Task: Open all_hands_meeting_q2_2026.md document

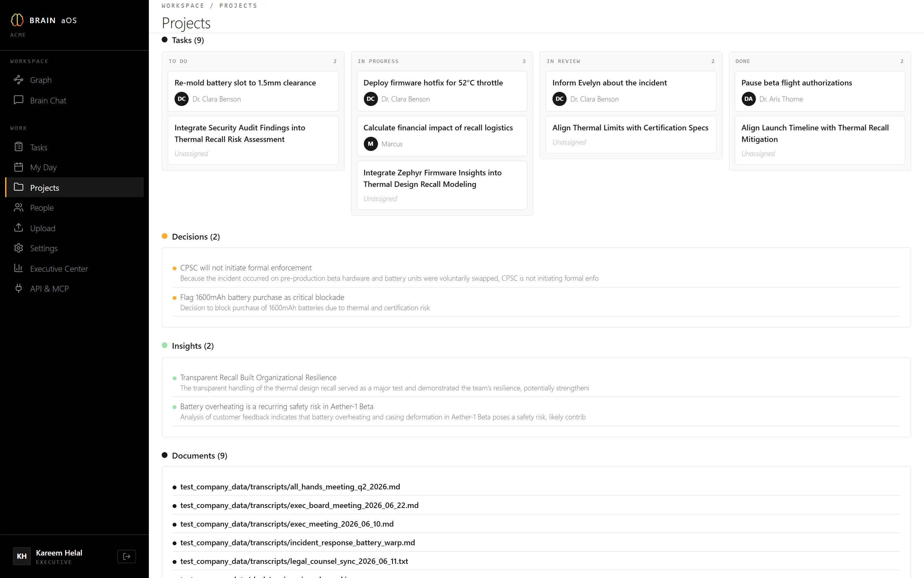Action: point(536,486)
